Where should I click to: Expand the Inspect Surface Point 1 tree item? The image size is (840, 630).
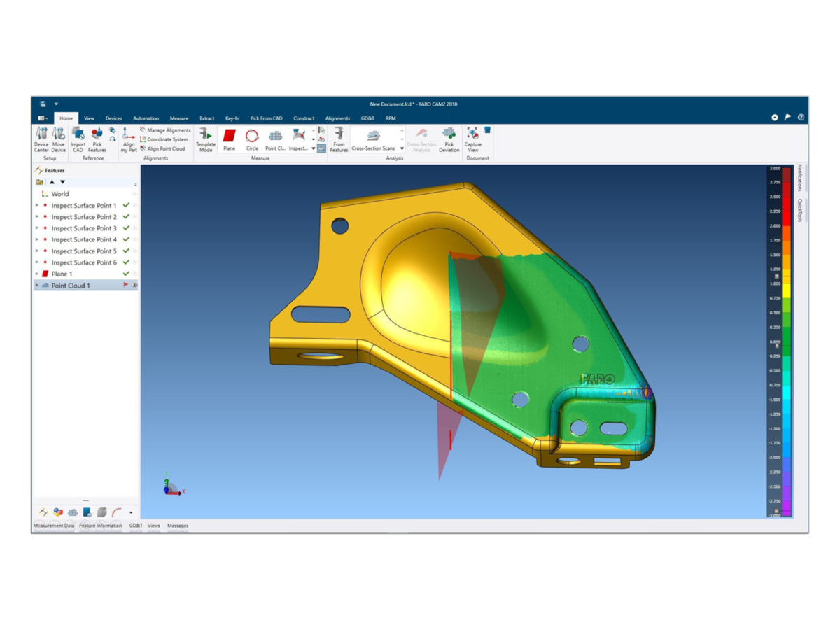37,206
